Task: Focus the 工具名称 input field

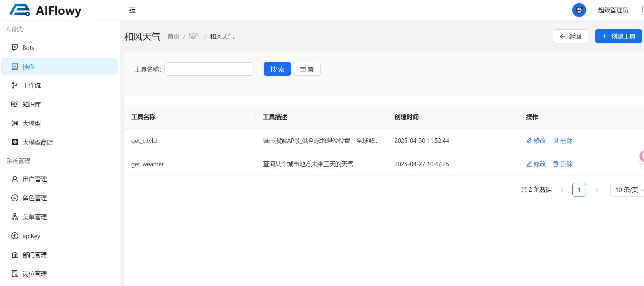Action: click(209, 69)
